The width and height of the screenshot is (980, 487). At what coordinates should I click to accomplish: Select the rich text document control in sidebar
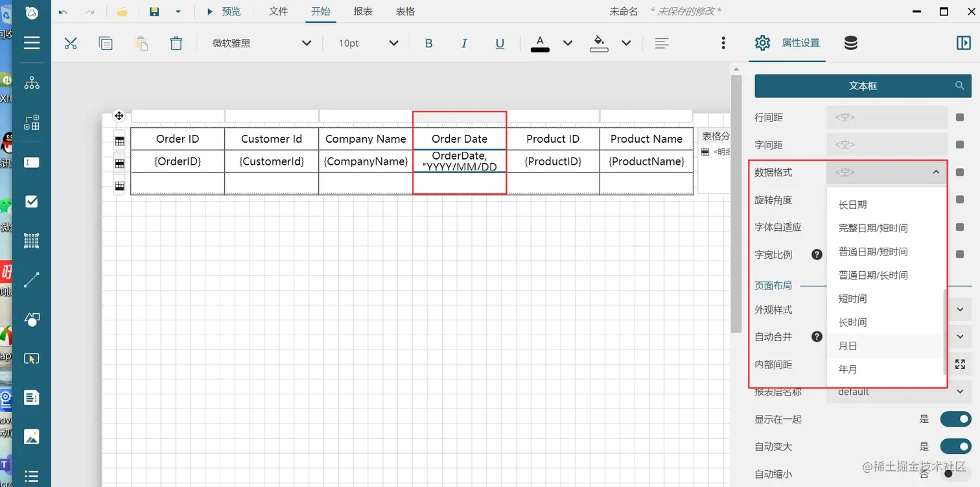[32, 397]
